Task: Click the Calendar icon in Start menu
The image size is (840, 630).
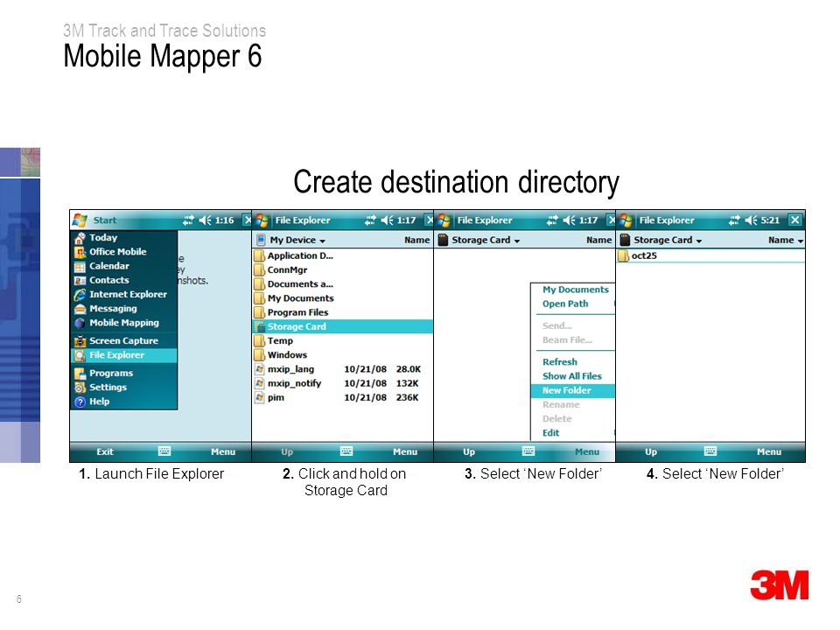Action: coord(80,266)
